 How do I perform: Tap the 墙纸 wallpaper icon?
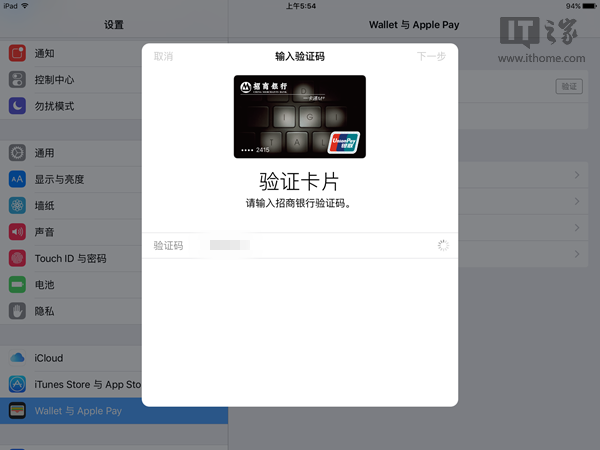click(17, 205)
